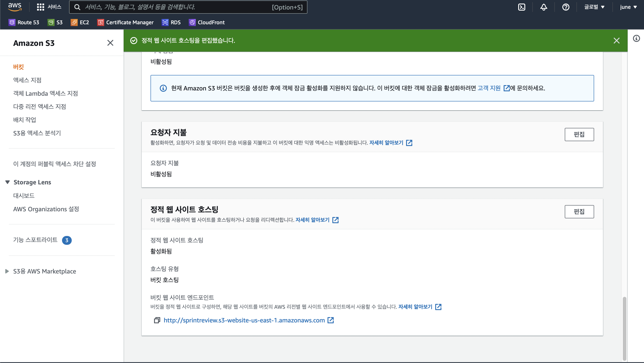Open the notifications bell
This screenshot has height=363, width=644.
coord(544,7)
